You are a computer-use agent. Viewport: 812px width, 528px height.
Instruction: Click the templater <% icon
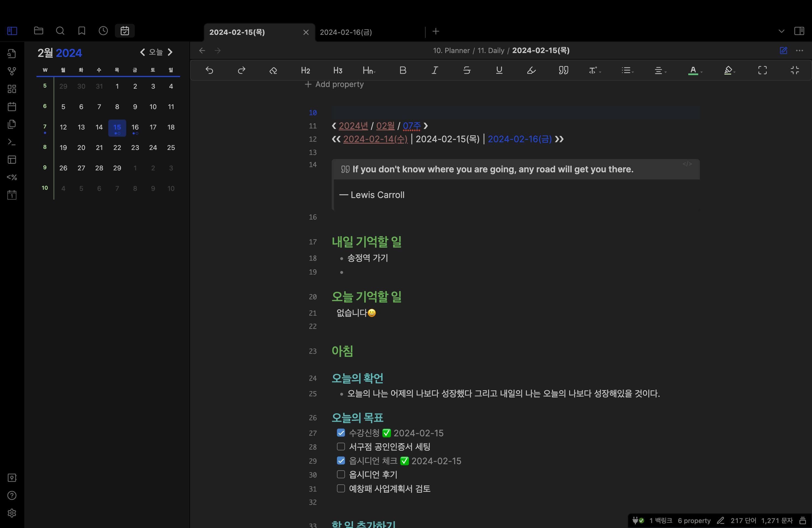click(x=12, y=177)
